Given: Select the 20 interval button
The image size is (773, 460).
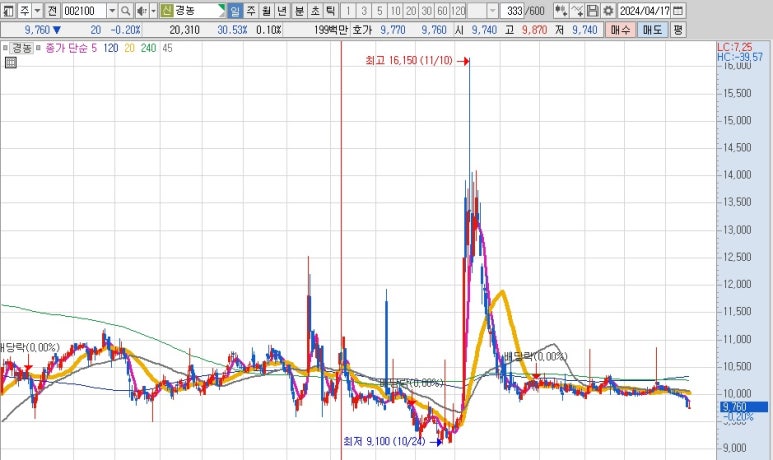Looking at the screenshot, I should (411, 10).
